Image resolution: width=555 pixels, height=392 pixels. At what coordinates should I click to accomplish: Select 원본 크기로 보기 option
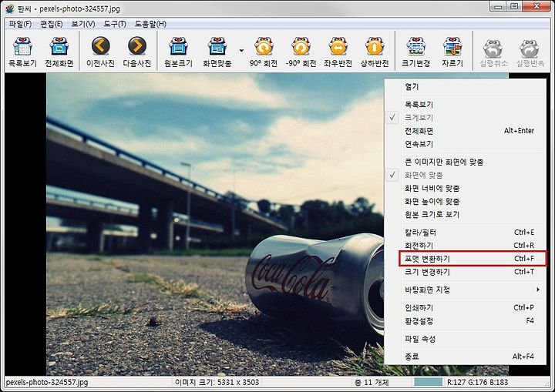[x=466, y=214]
